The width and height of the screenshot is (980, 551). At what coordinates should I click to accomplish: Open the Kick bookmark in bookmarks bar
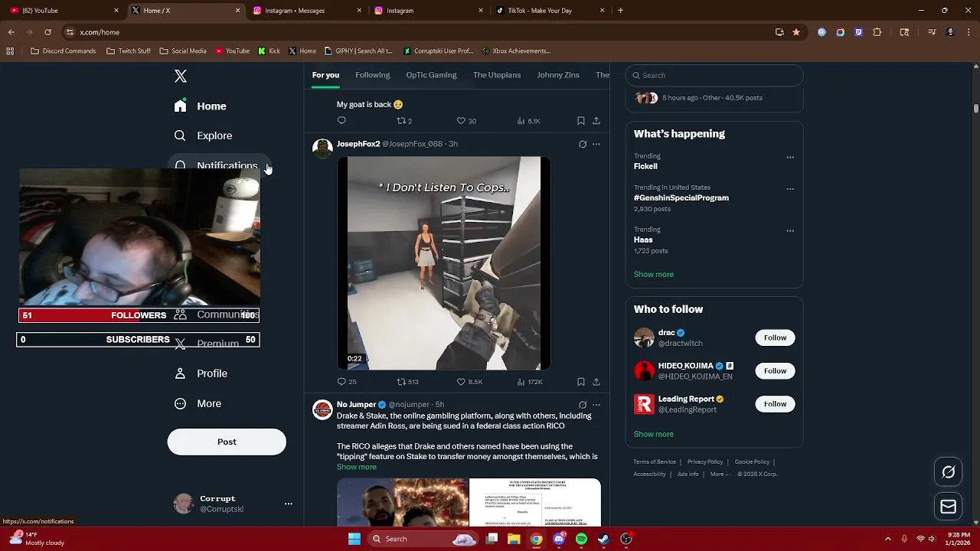click(269, 51)
